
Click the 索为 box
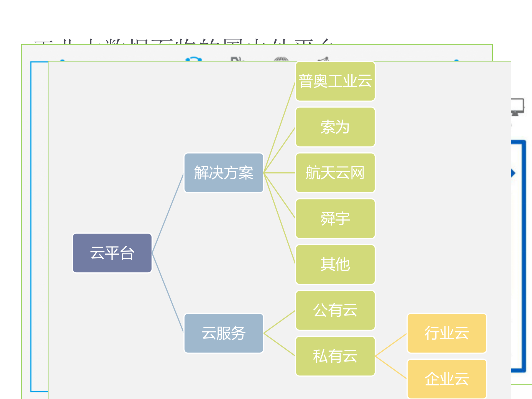[335, 127]
